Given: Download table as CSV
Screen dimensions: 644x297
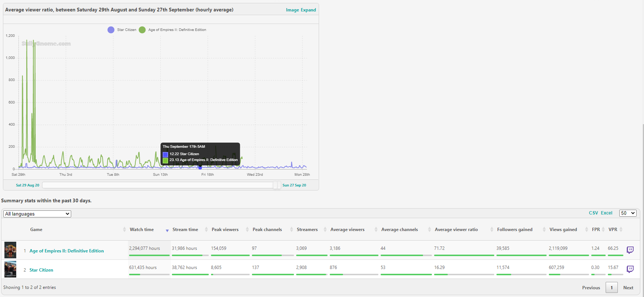Looking at the screenshot, I should (x=593, y=213).
